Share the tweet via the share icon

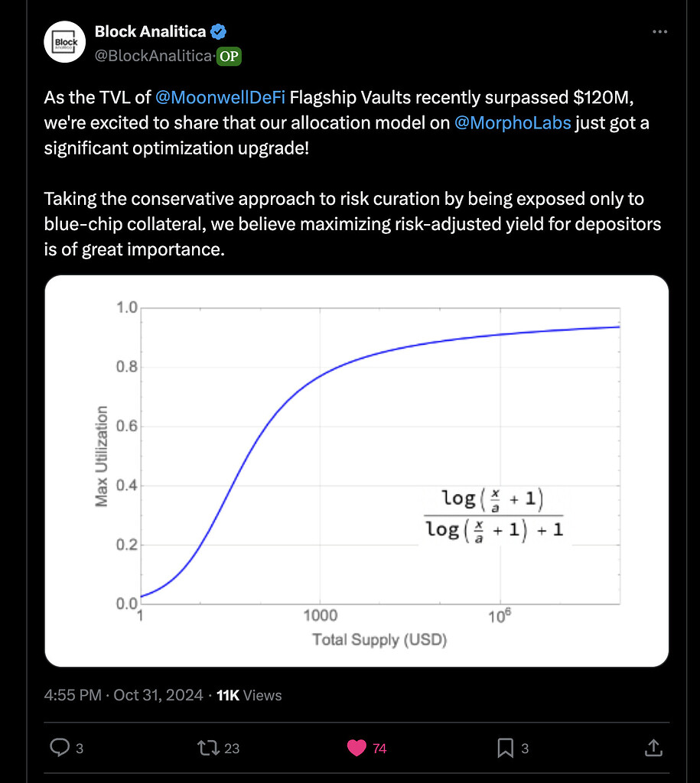653,748
